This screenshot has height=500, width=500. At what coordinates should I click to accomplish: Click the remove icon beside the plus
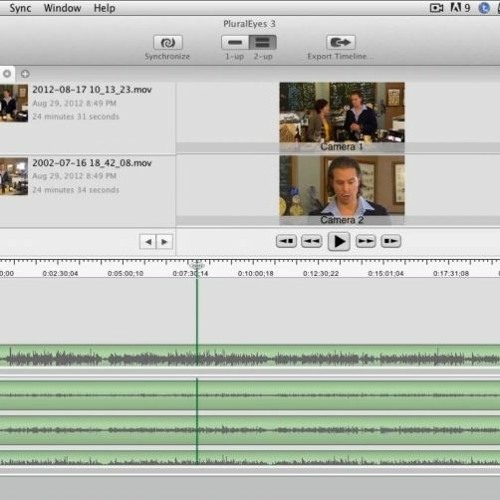coord(7,74)
